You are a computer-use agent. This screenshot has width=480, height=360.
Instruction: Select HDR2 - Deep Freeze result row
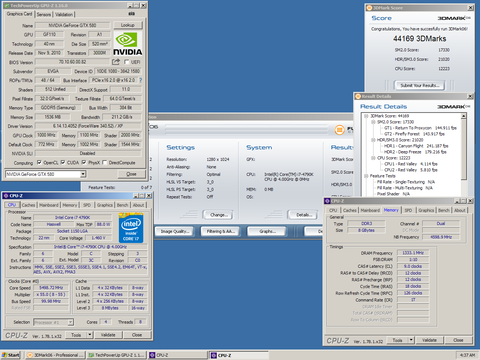point(414,152)
